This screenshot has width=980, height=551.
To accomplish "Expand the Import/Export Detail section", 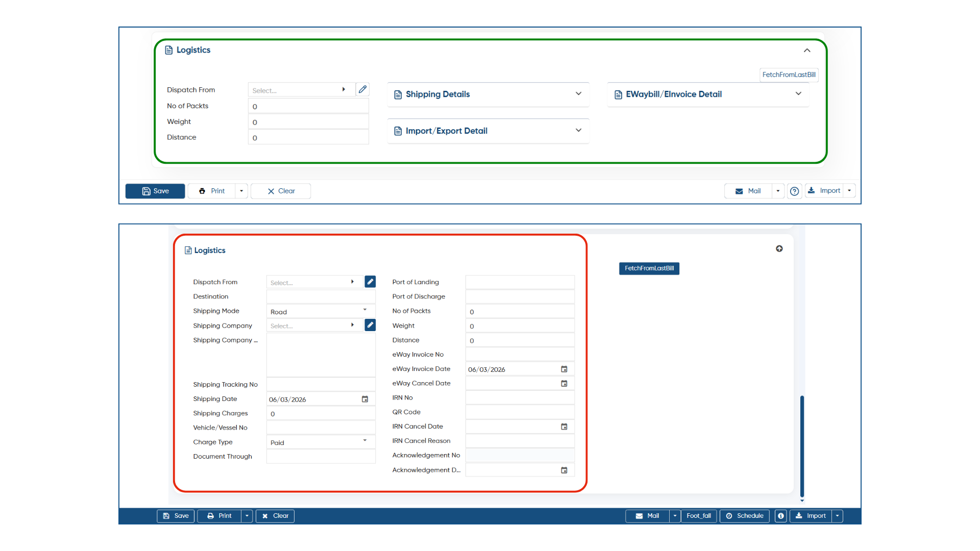I will pos(488,131).
